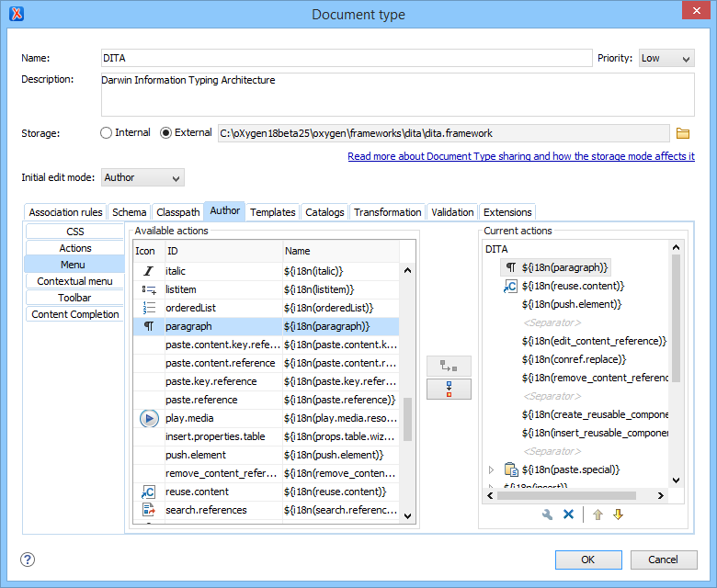Viewport: 717px width, 588px height.
Task: Click the paragraph icon in Available actions
Action: point(149,326)
